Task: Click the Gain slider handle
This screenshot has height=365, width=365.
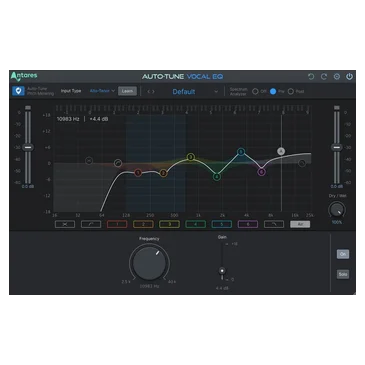Action: (x=222, y=271)
